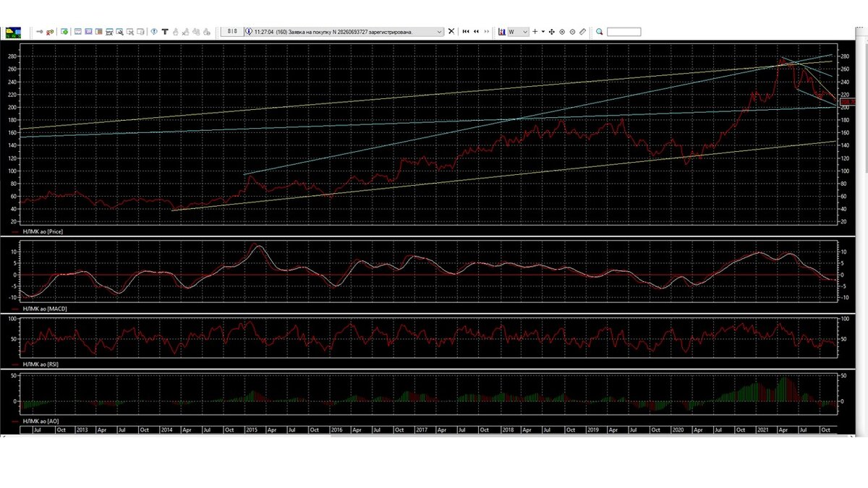Screen dimensions: 868x488
Task: Focus the search input field in toolbar
Action: point(624,32)
